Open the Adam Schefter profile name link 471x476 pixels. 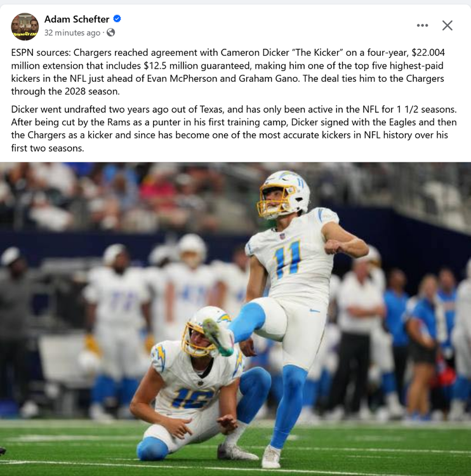[77, 19]
